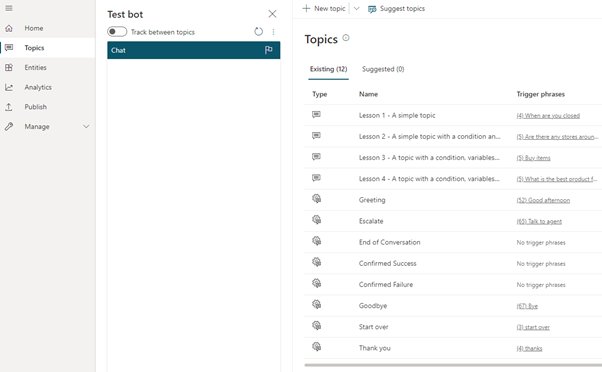
Task: Click the Lesson 1 topic type icon
Action: [x=316, y=114]
